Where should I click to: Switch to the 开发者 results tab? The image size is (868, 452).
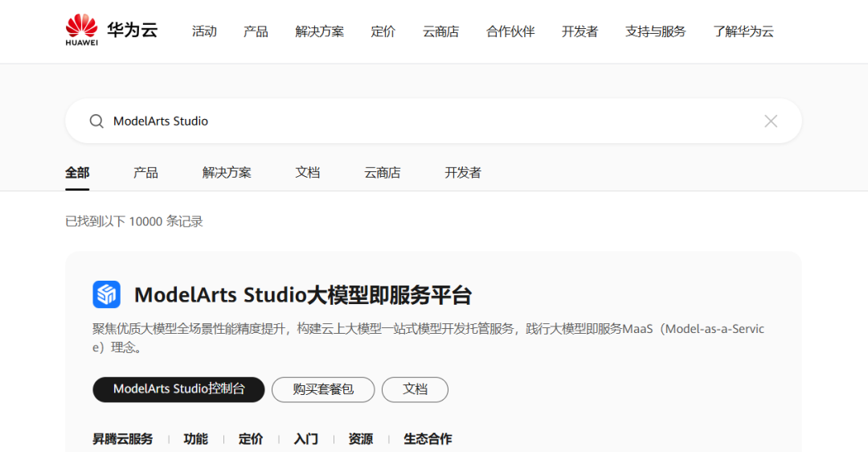[462, 173]
